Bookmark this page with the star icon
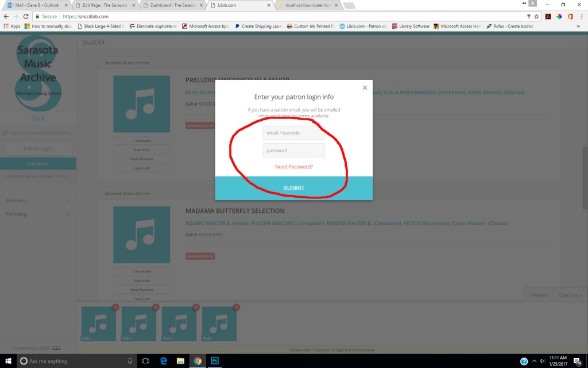The height and width of the screenshot is (368, 588). point(536,17)
